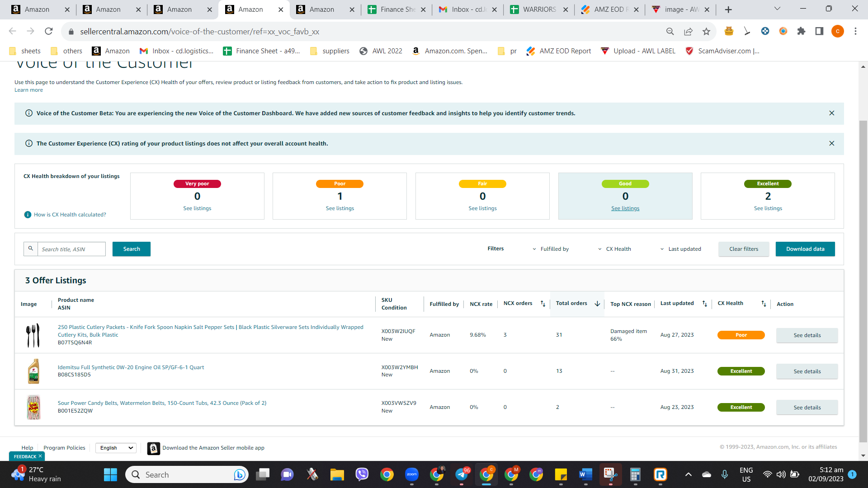Screen dimensions: 868x488
Task: Sort listings by NCX orders arrows
Action: click(543, 304)
